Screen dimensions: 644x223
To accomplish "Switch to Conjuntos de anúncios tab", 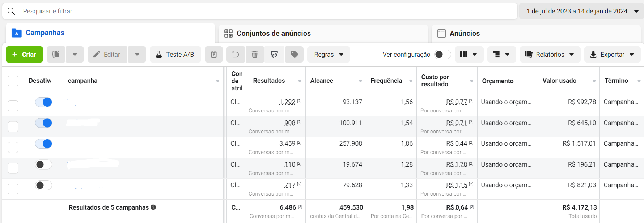I will pos(273,33).
